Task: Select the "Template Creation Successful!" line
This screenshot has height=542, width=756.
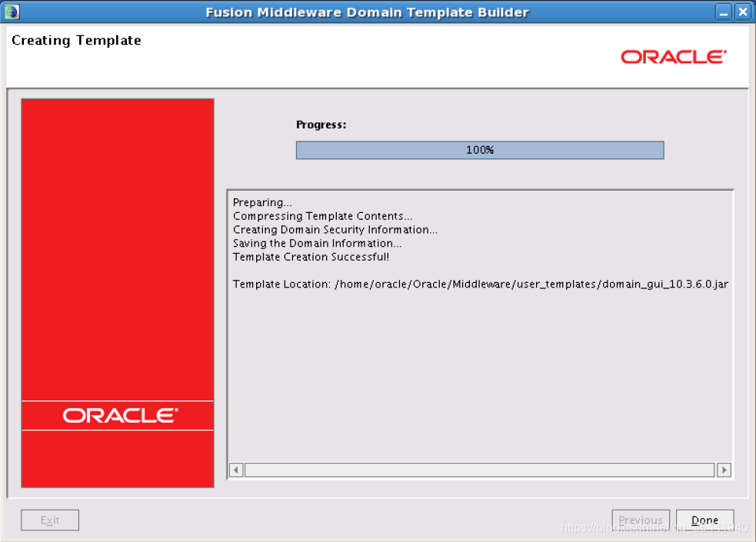Action: pyautogui.click(x=311, y=257)
